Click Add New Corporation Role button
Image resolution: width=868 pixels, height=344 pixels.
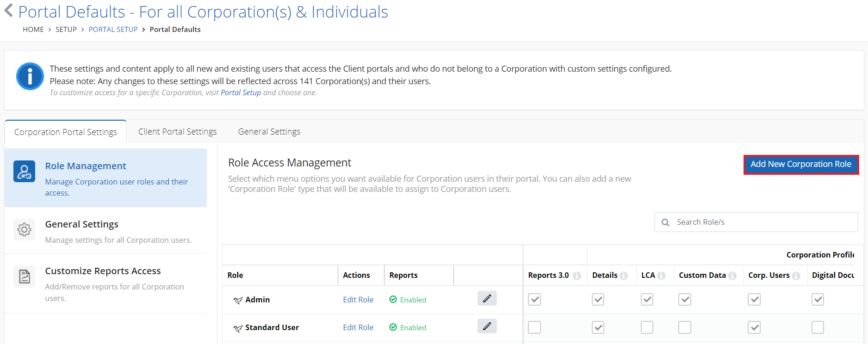click(x=801, y=165)
